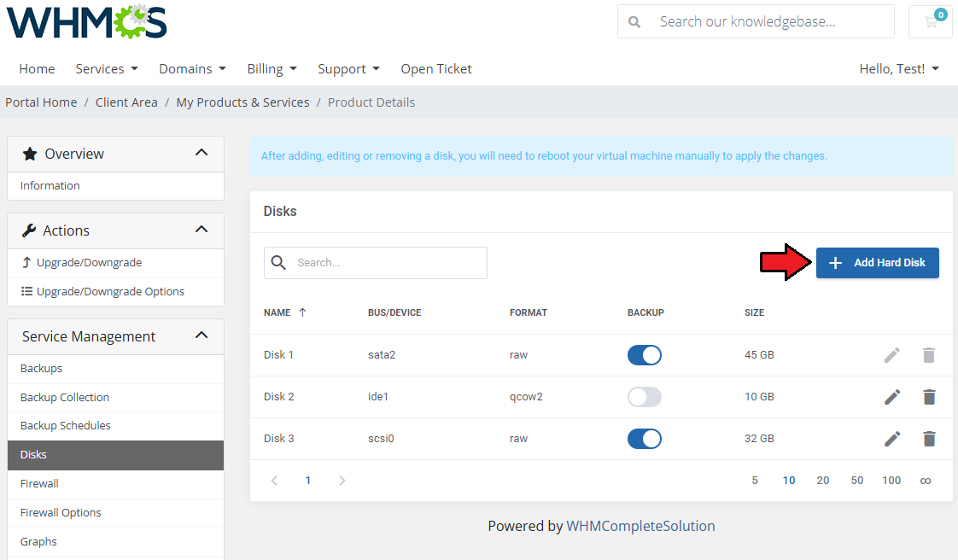Viewport: 958px width, 560px height.
Task: Follow the Portal Home breadcrumb link
Action: (x=41, y=102)
